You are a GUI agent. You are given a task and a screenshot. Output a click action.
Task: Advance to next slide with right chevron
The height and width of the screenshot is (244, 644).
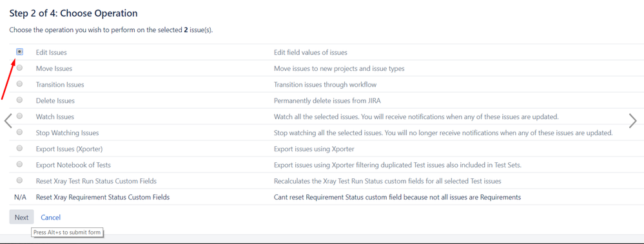(632, 120)
